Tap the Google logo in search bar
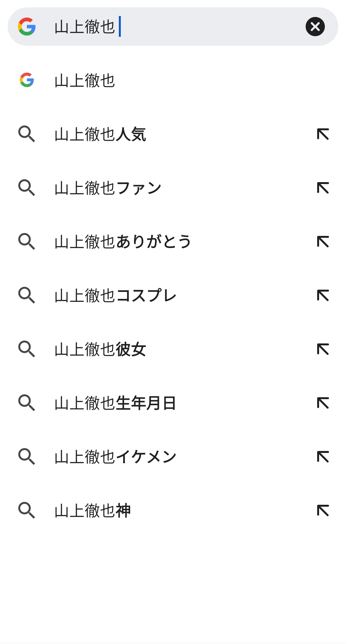Screen dimensions: 346x644 tap(27, 27)
